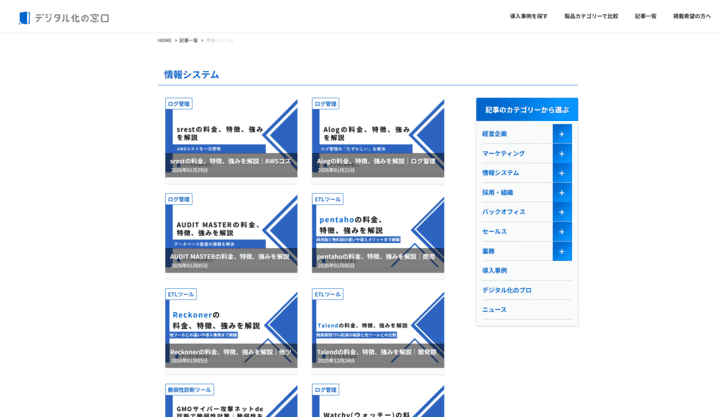
Task: Click the 2026年01月29日 date on srest card
Action: click(x=189, y=170)
